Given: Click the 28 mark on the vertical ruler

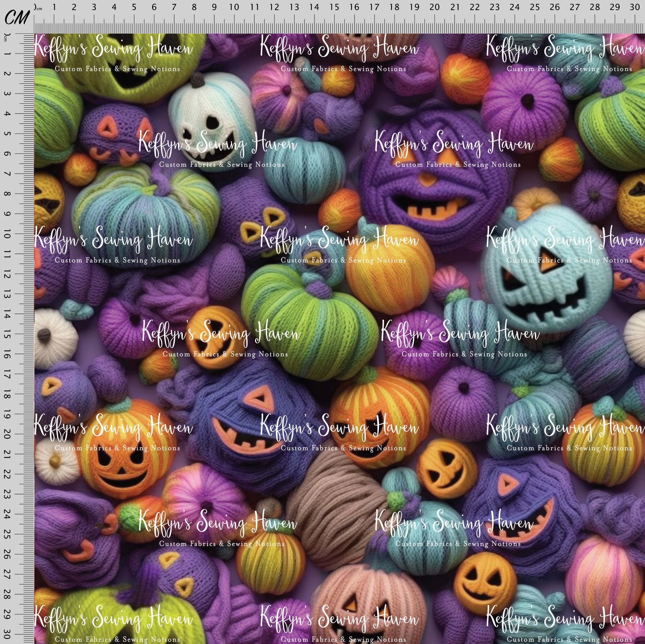Looking at the screenshot, I should (x=7, y=594).
